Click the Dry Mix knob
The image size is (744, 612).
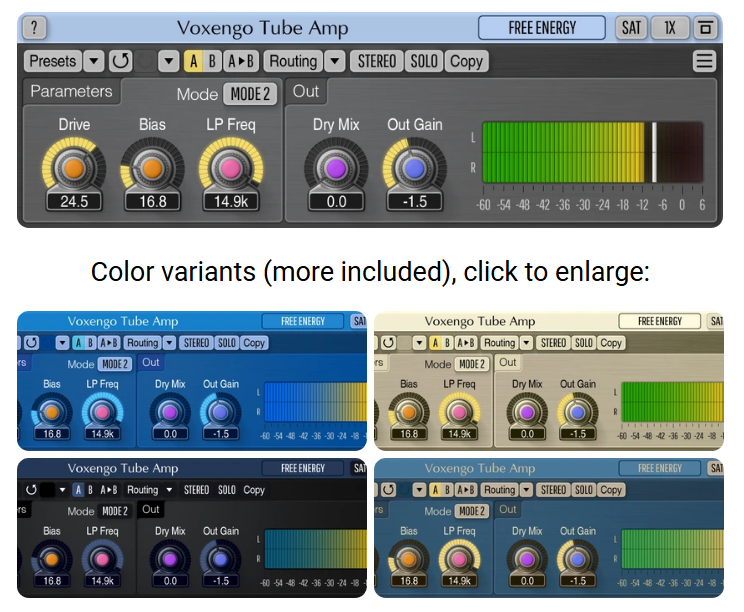pyautogui.click(x=336, y=168)
